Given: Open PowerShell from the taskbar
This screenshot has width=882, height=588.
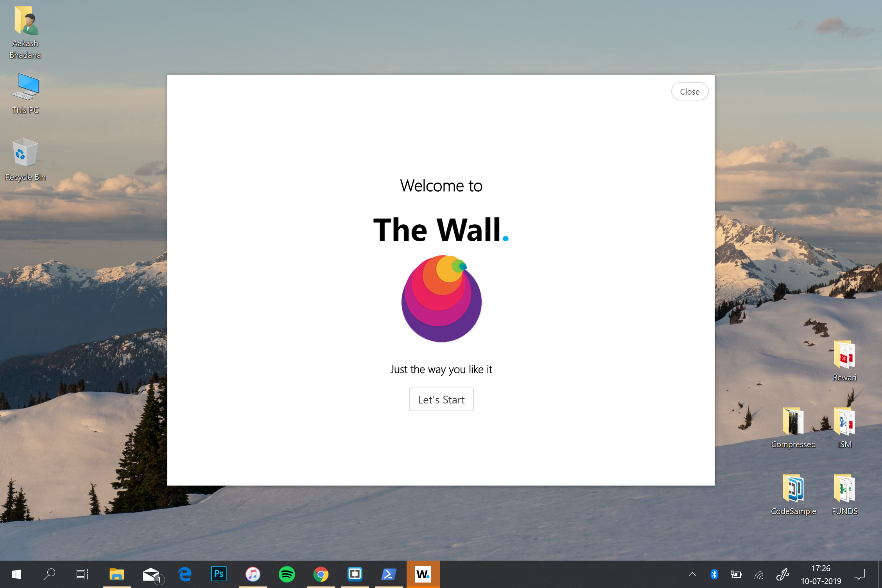Looking at the screenshot, I should point(389,574).
